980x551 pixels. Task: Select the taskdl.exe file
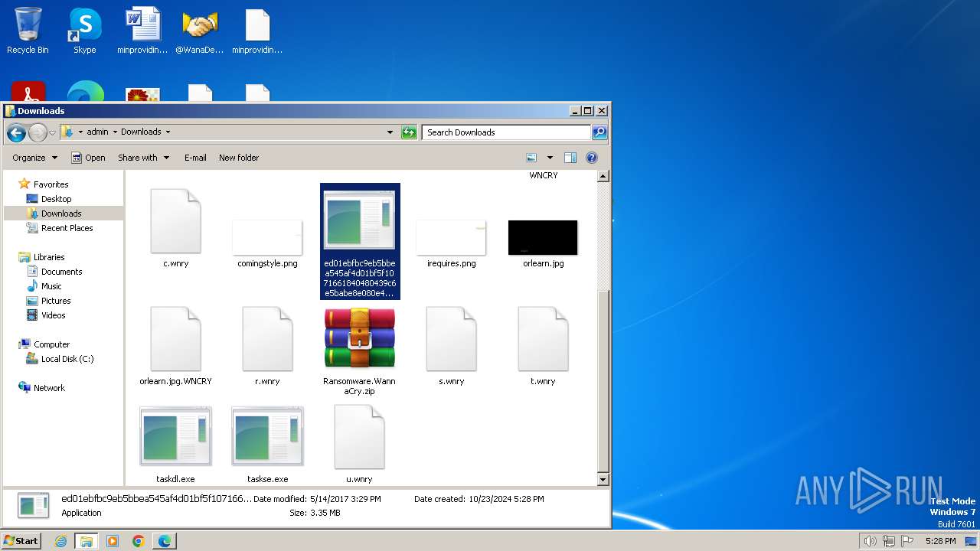pos(175,444)
